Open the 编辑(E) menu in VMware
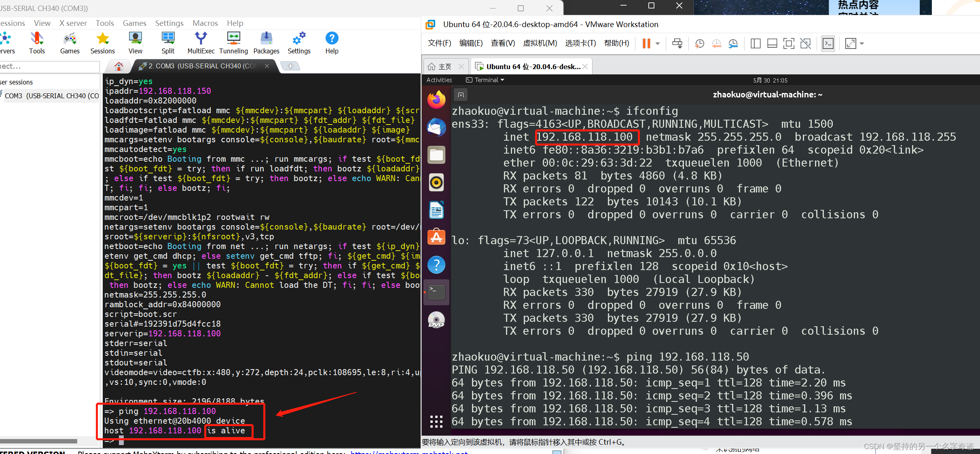This screenshot has width=980, height=454. click(x=471, y=43)
